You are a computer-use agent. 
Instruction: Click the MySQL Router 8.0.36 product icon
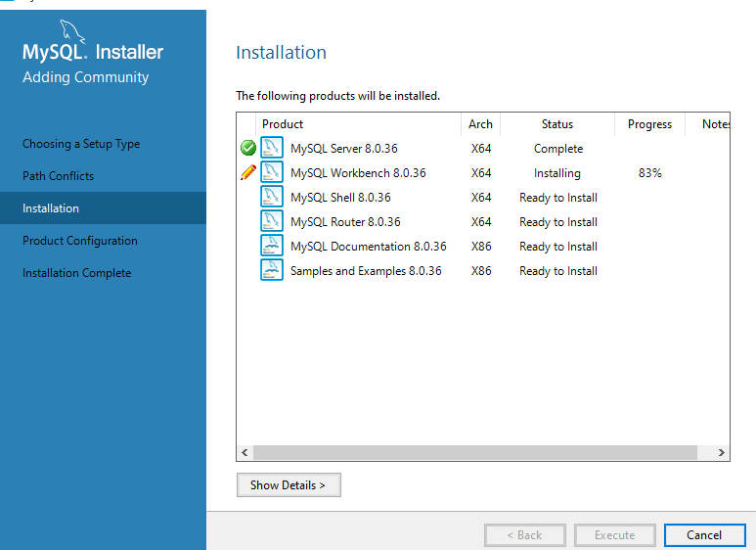tap(272, 221)
